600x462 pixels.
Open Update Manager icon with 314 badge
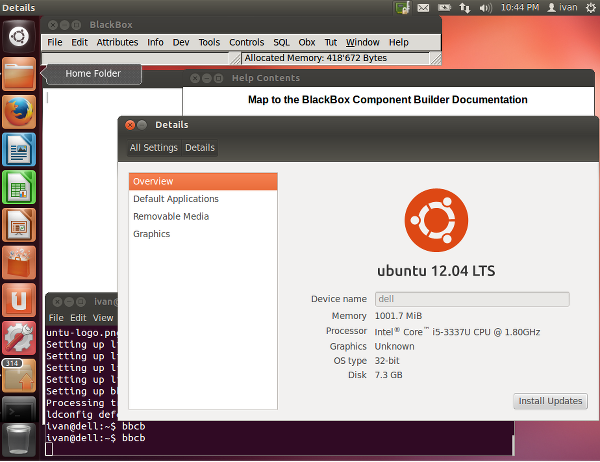(18, 374)
